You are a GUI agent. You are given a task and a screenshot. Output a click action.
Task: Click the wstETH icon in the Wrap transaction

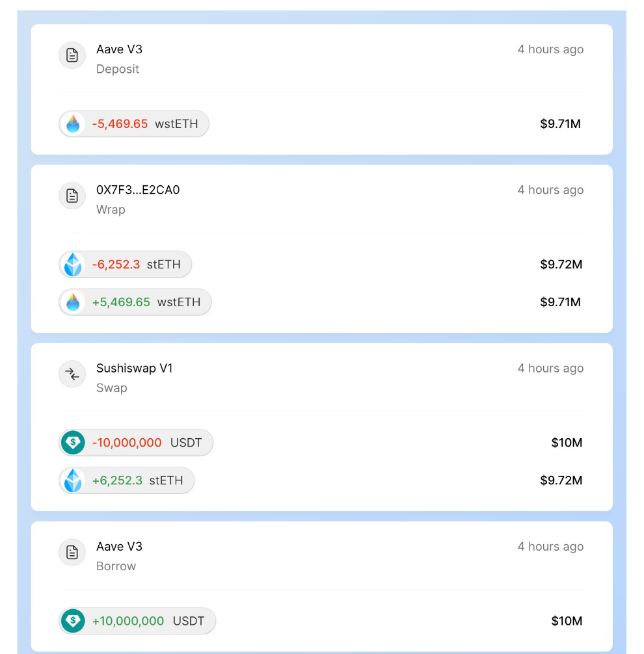pos(73,302)
